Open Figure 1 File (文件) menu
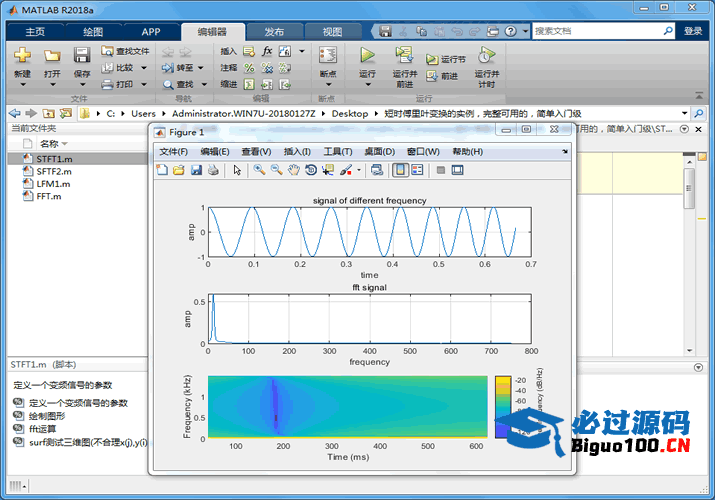715x500 pixels. [x=173, y=151]
